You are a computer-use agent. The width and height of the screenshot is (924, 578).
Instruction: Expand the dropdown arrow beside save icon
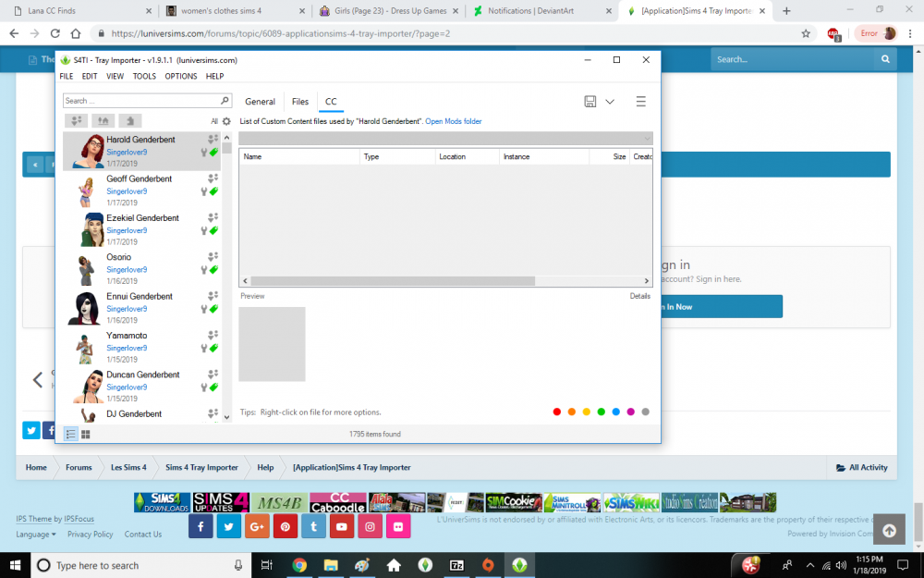coord(610,102)
